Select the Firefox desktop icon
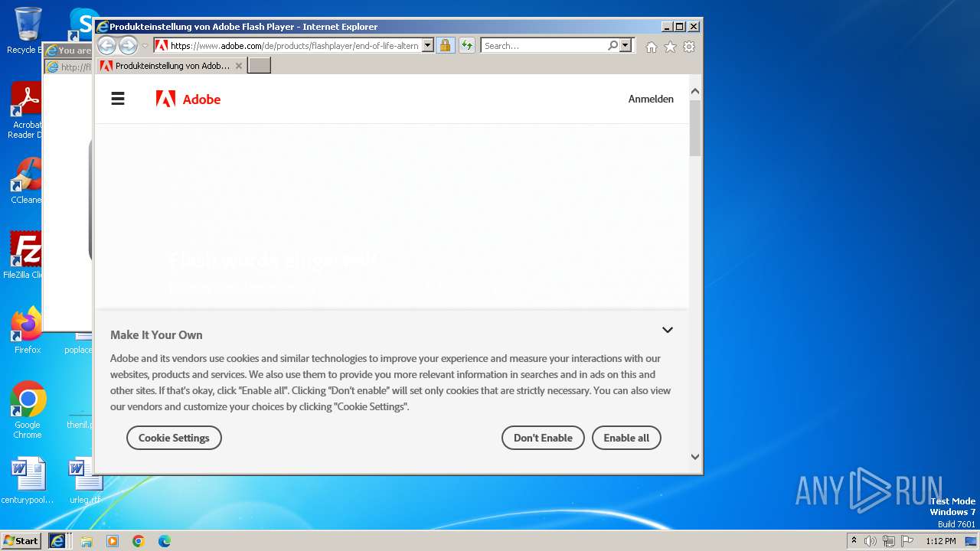 [x=27, y=331]
